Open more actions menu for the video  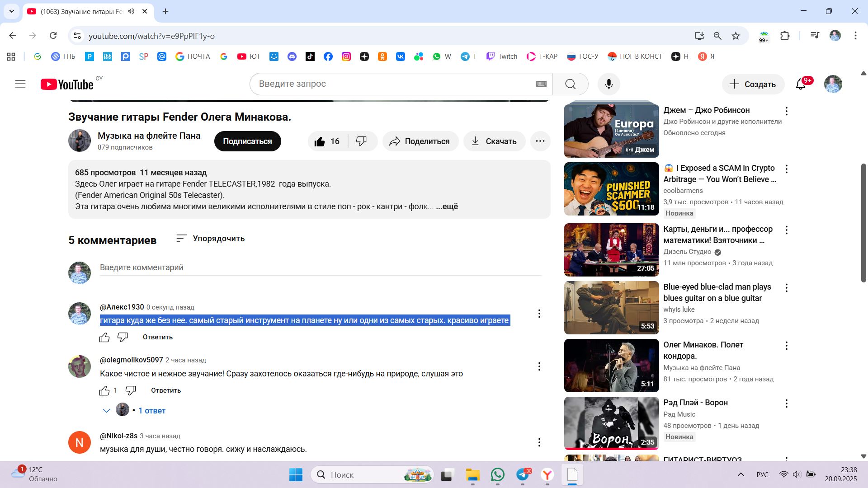point(540,141)
